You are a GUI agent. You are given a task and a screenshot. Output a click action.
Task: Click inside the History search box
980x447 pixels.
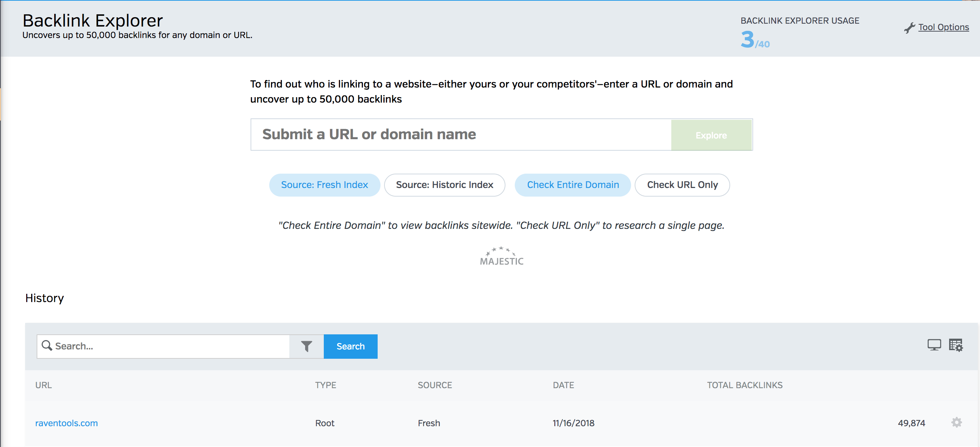[164, 346]
